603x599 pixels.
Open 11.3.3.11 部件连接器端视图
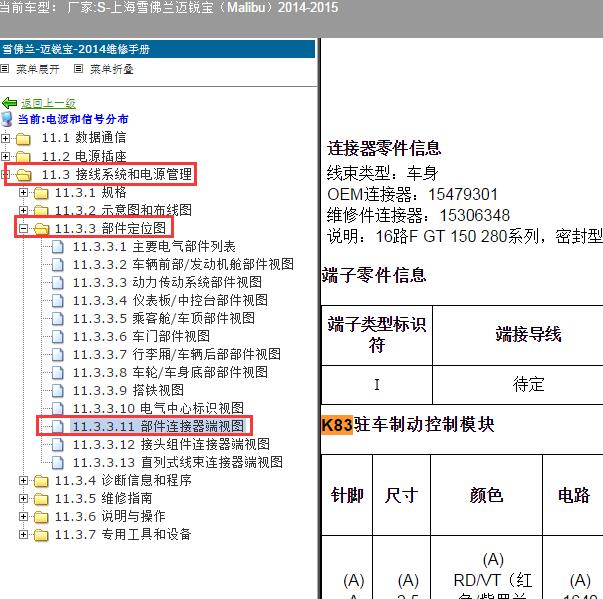point(158,426)
